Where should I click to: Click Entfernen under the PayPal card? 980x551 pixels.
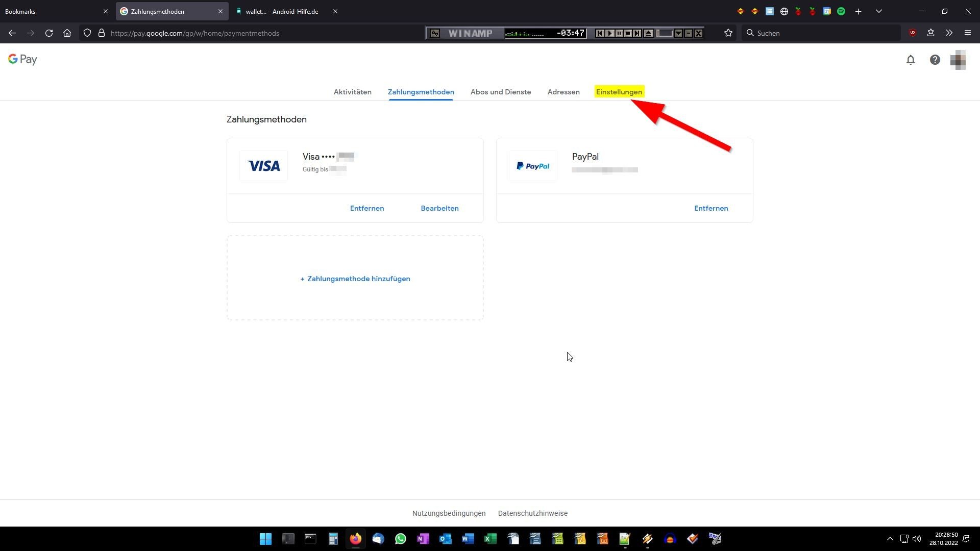pos(710,208)
